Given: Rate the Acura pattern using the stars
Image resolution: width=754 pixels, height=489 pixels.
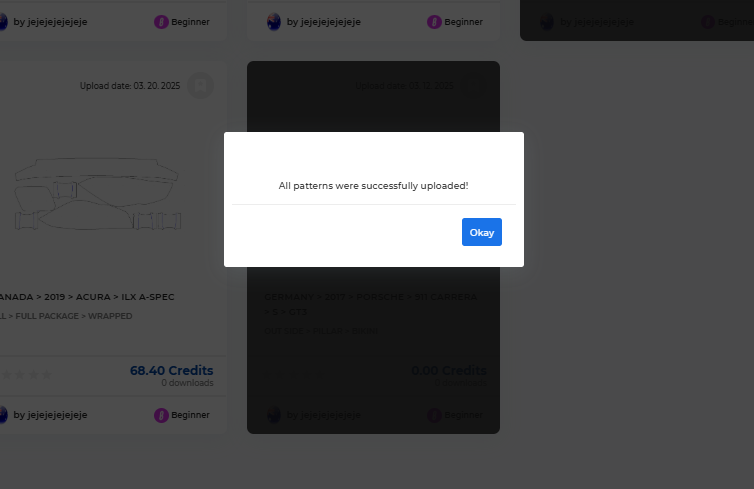Looking at the screenshot, I should click(x=26, y=375).
